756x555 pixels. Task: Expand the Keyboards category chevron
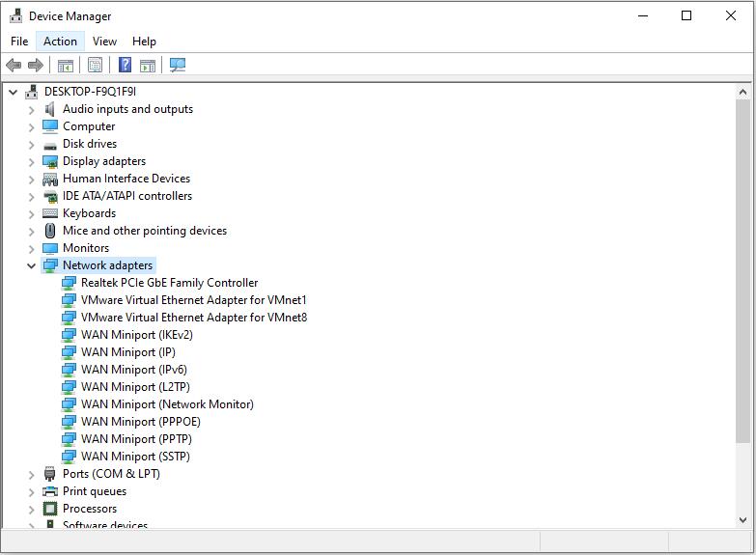31,214
